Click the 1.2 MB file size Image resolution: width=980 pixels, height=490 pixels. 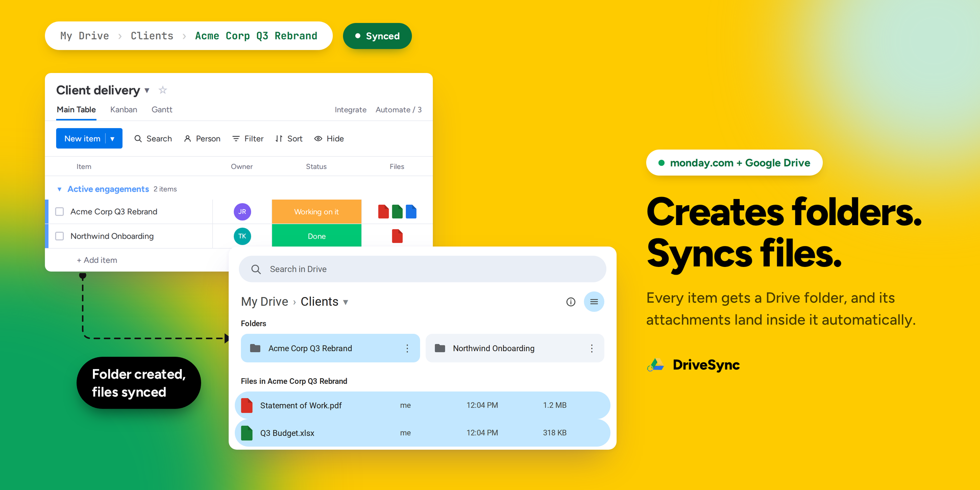point(555,405)
